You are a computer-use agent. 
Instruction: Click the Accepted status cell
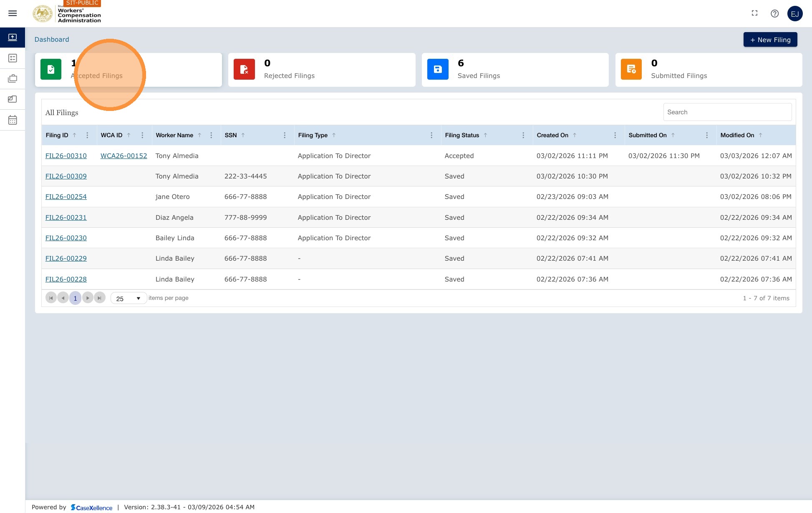459,156
